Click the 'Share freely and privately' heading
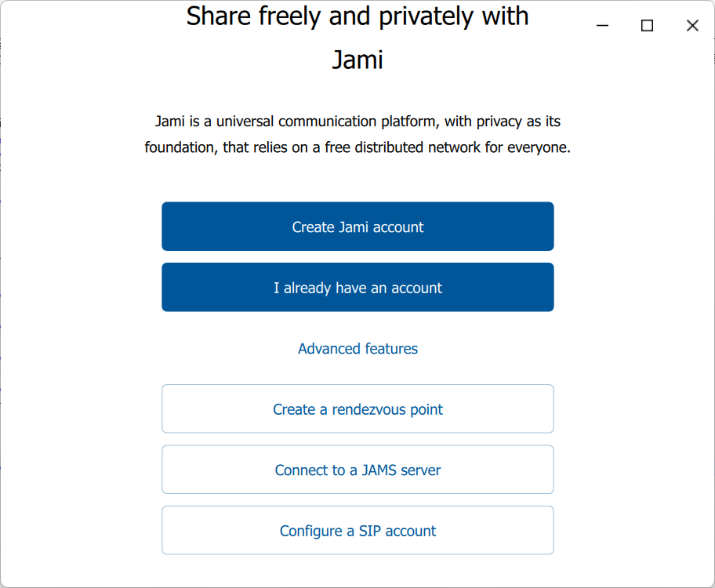715x588 pixels. (357, 16)
